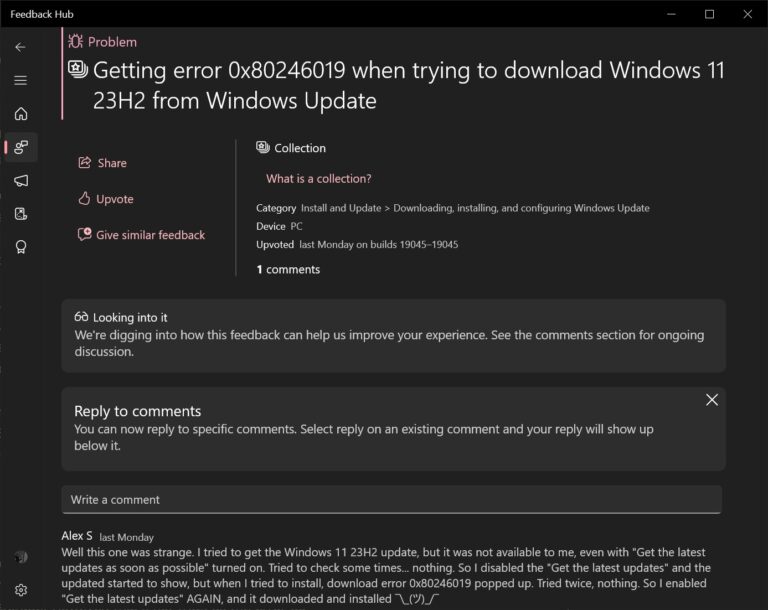
Task: Dismiss the Reply to comments notice
Action: pyautogui.click(x=712, y=400)
